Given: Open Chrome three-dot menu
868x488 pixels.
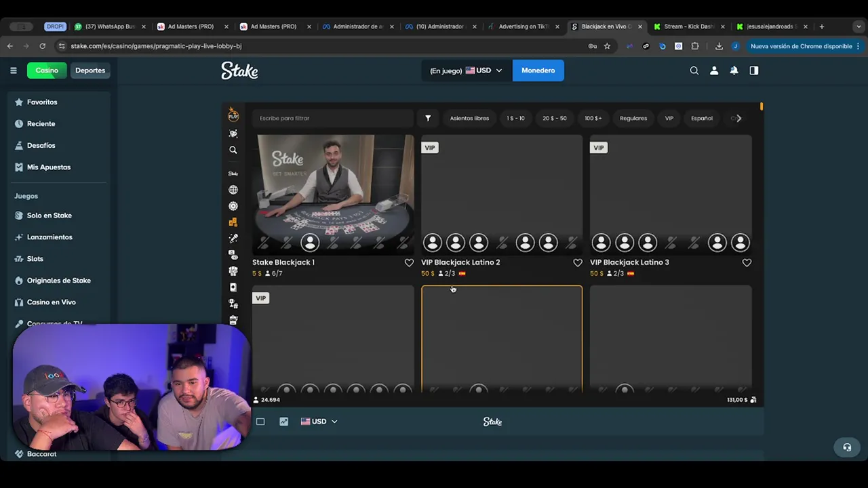Looking at the screenshot, I should point(858,46).
